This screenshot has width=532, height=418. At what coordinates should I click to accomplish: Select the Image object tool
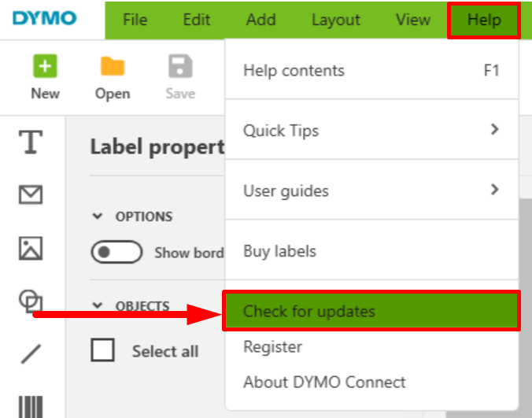click(31, 248)
